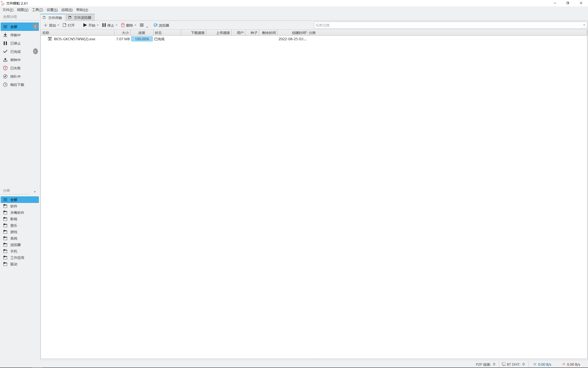Click the Add (添加) plus icon

click(x=45, y=25)
